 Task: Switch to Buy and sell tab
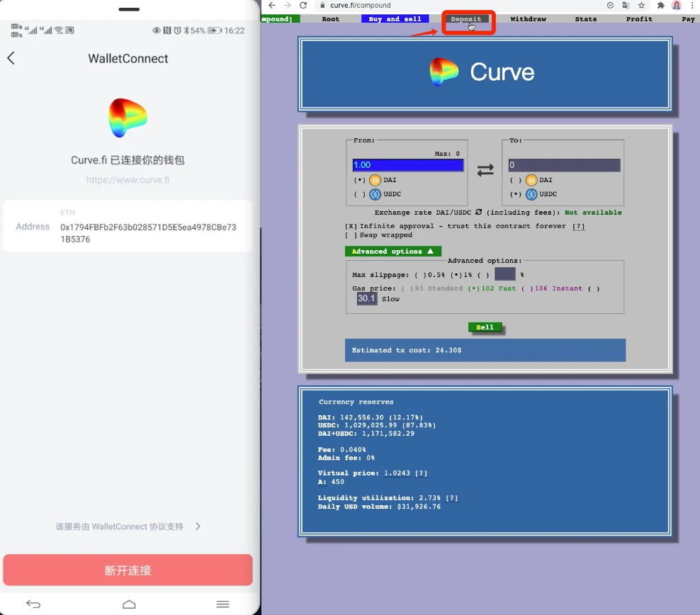(x=395, y=19)
